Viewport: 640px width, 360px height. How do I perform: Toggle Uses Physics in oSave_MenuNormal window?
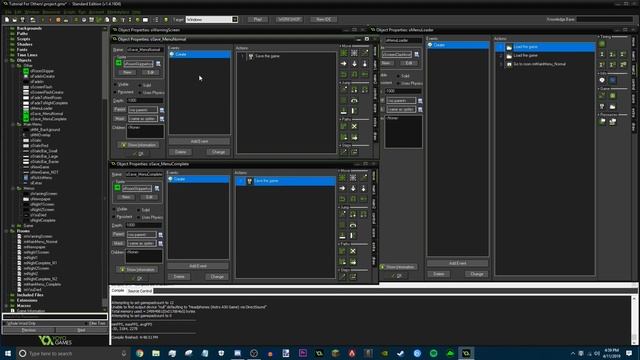click(x=140, y=93)
